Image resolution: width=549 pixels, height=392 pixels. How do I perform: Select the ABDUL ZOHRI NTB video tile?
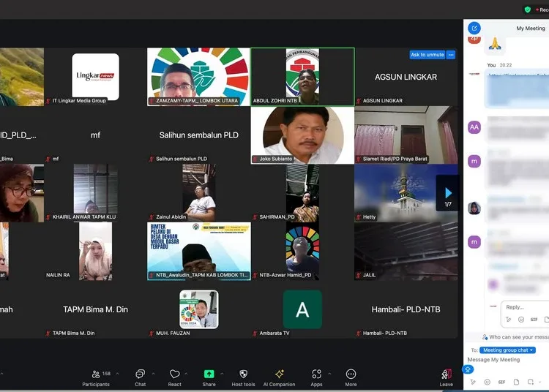pyautogui.click(x=302, y=77)
